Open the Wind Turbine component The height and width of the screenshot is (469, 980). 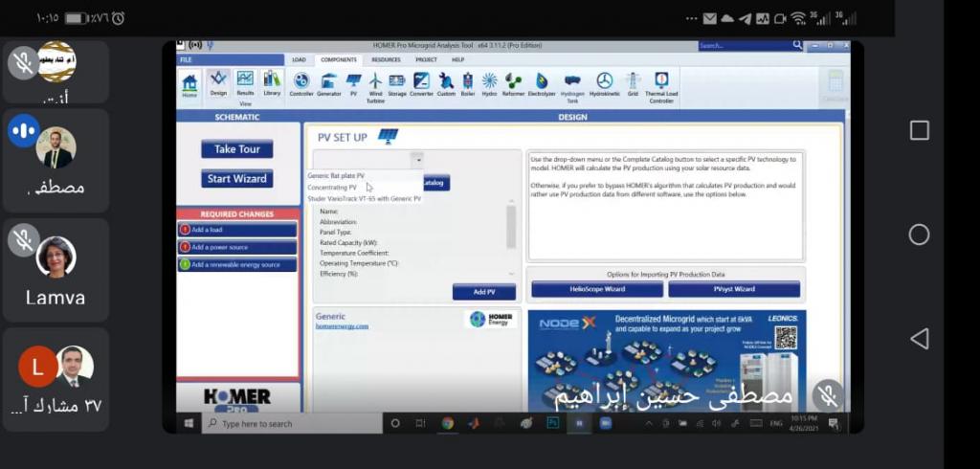pyautogui.click(x=375, y=83)
